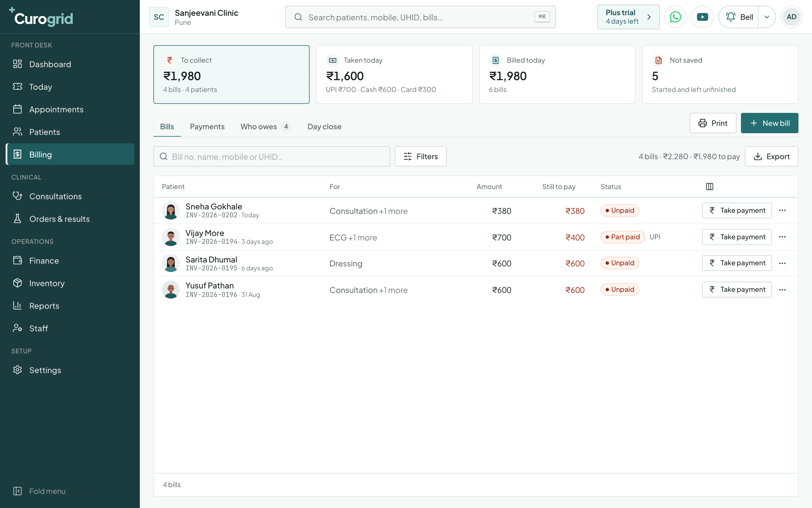Open the video tutorials icon
Image resolution: width=812 pixels, height=508 pixels.
pos(702,17)
